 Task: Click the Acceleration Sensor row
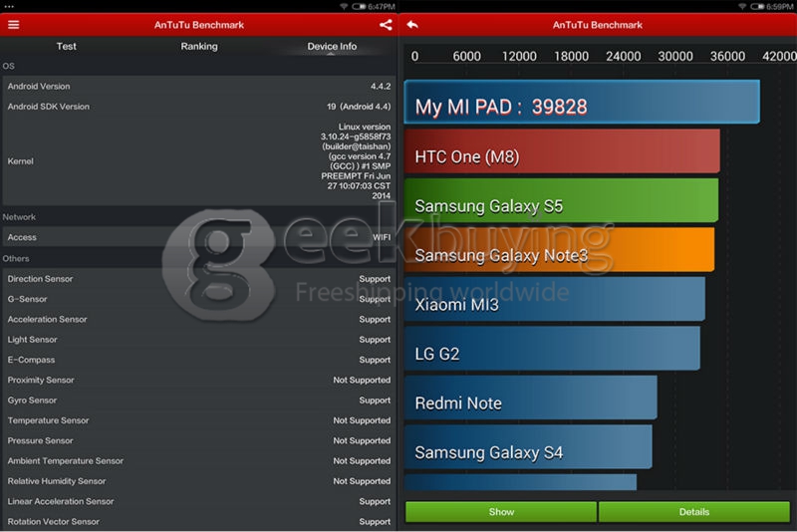[198, 320]
